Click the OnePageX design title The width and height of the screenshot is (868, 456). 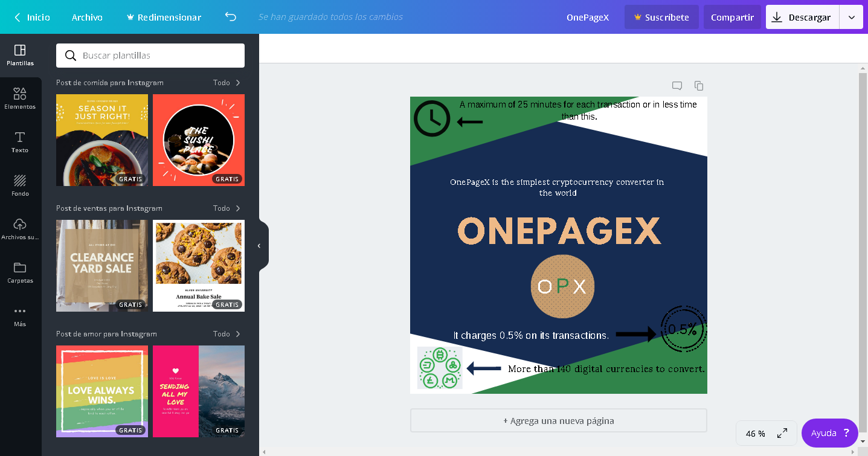(x=588, y=18)
